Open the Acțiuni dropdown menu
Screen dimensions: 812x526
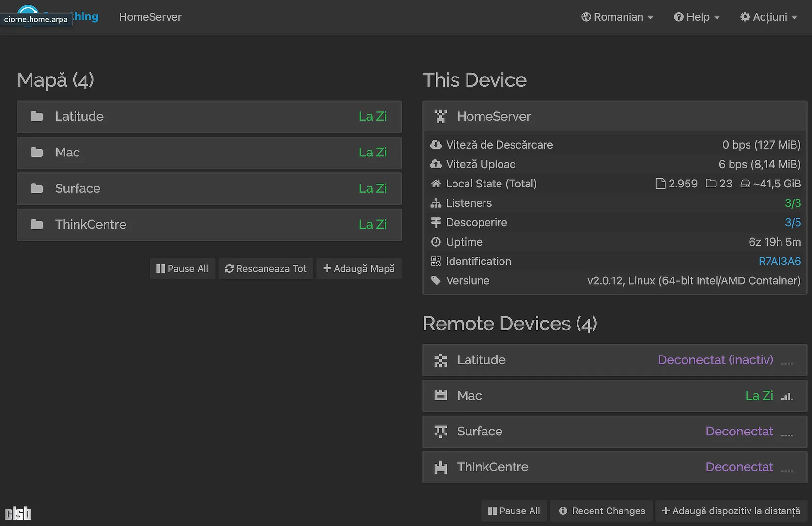(768, 17)
